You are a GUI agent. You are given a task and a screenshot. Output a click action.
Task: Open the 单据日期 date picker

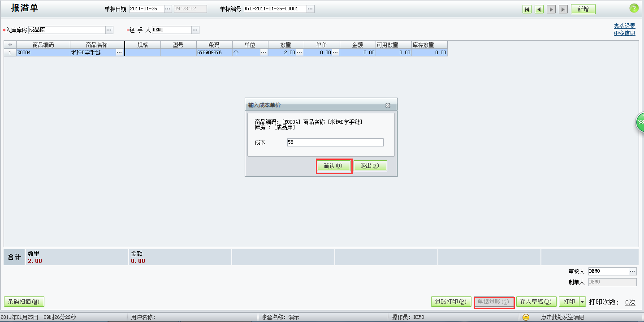pyautogui.click(x=168, y=9)
